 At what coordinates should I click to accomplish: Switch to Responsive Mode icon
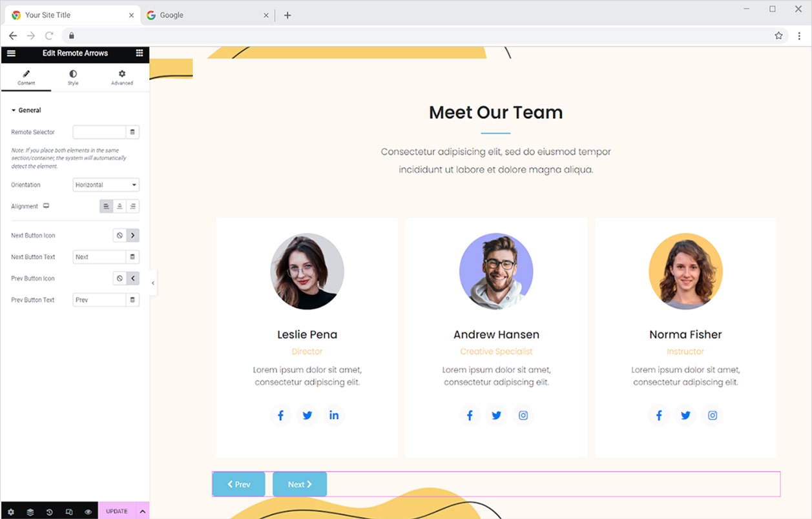[69, 511]
